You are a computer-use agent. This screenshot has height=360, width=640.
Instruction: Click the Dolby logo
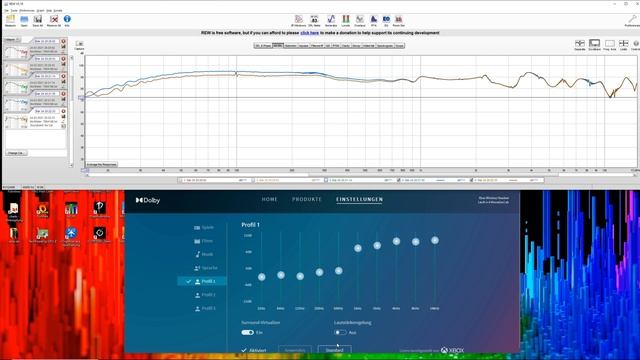click(x=148, y=200)
